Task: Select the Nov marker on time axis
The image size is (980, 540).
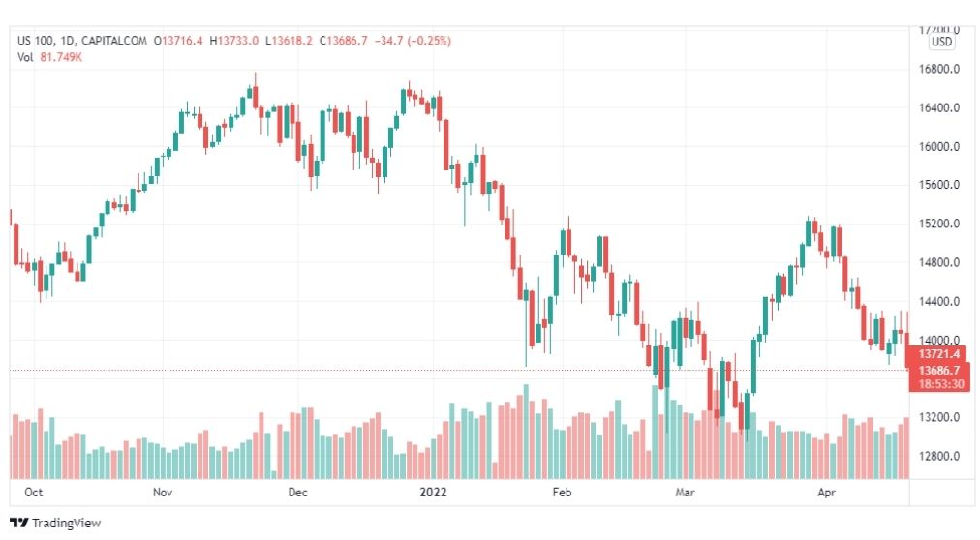Action: (163, 492)
